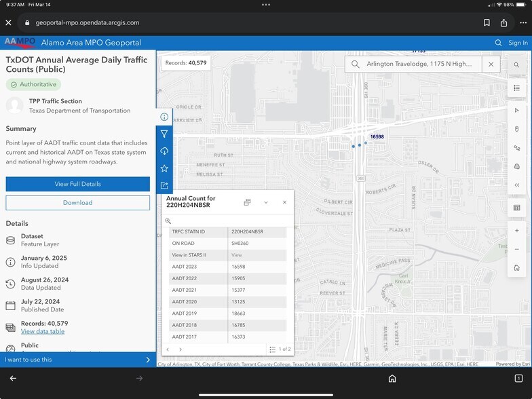The height and width of the screenshot is (399, 532).
Task: Click the filter funnel icon in blue sidebar
Action: tap(164, 134)
